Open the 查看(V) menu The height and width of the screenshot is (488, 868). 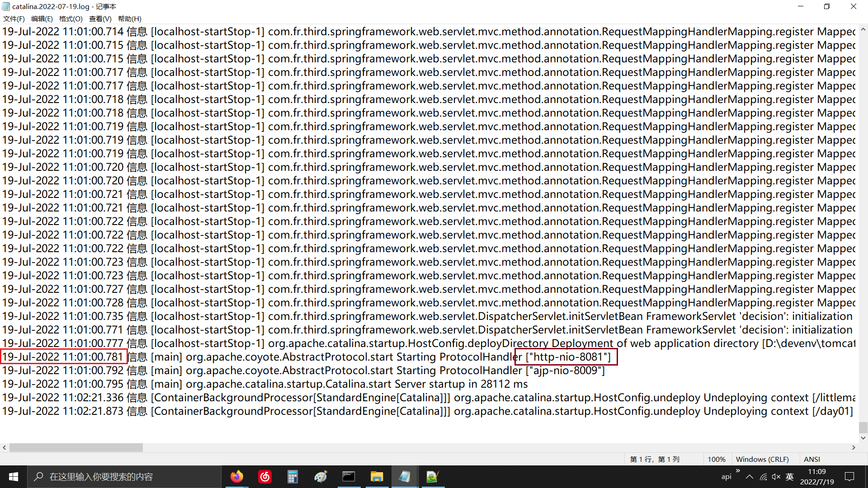100,19
